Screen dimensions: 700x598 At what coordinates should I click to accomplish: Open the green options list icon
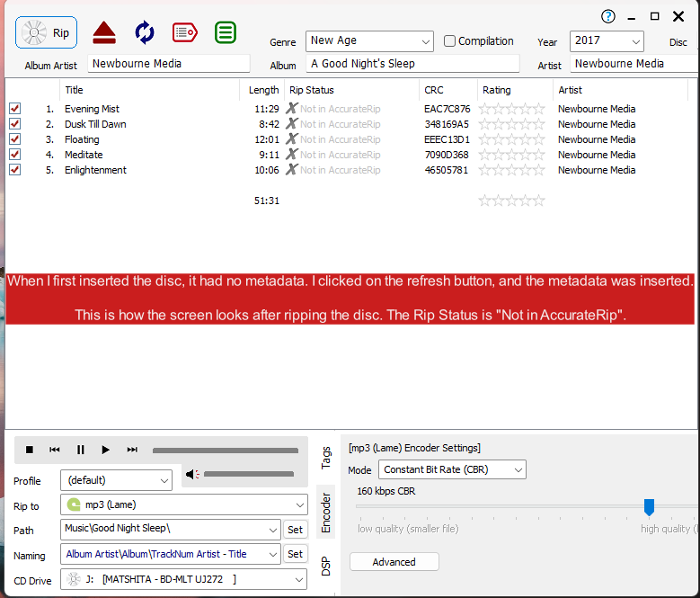(226, 33)
